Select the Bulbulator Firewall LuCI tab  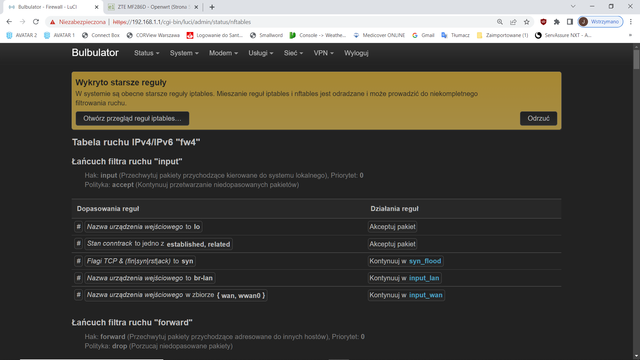pos(53,7)
